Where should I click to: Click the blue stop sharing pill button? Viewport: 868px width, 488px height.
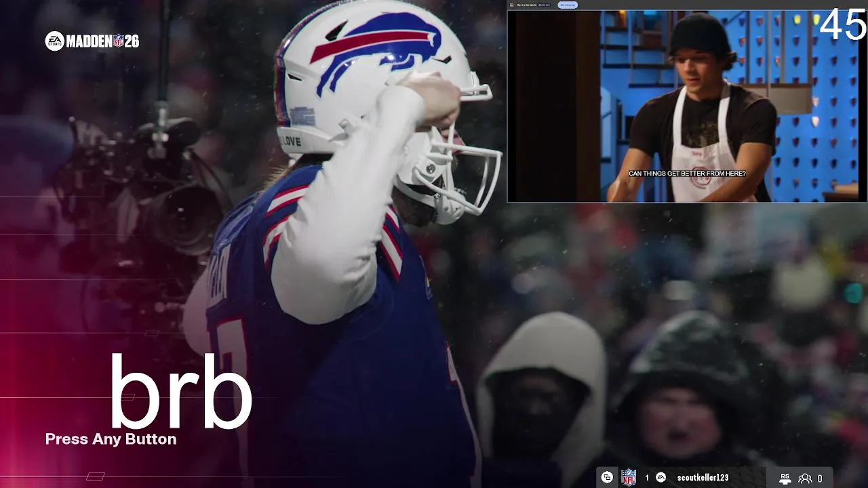[x=568, y=5]
